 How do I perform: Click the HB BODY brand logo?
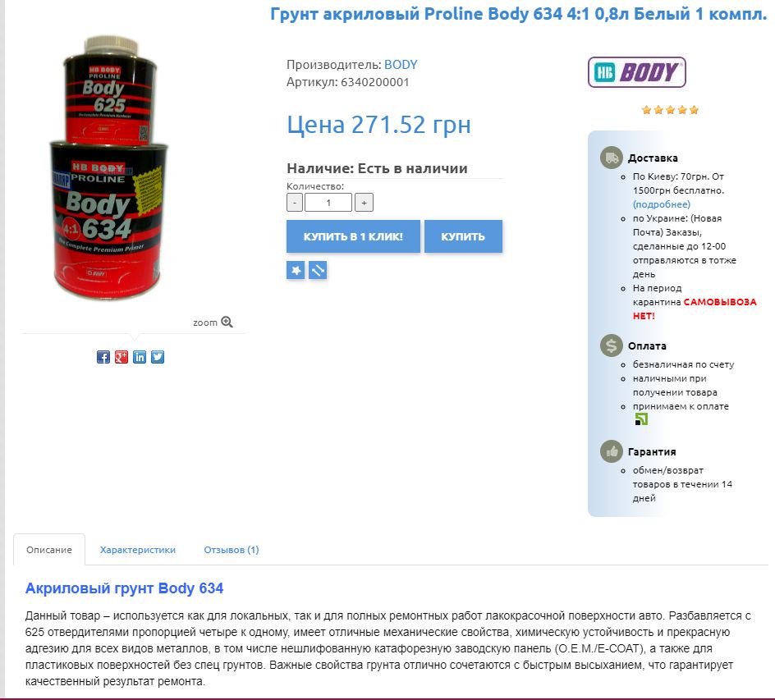click(x=636, y=72)
